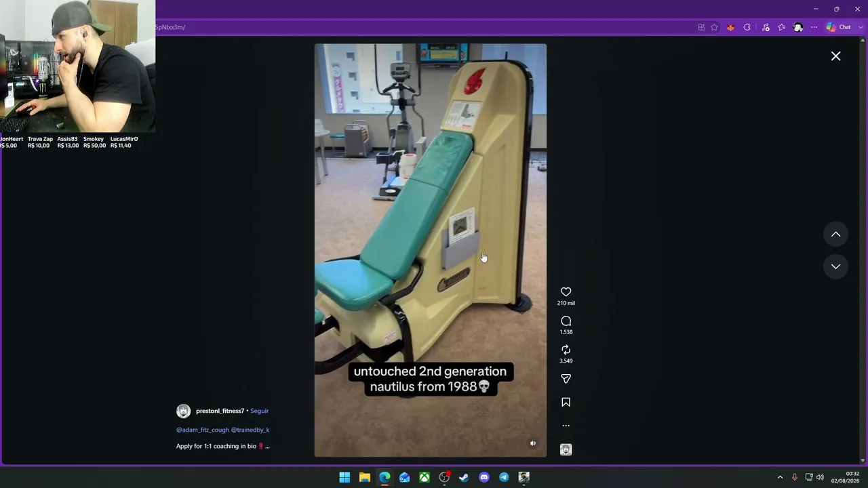Open the audio thumbnail below the reel actions
This screenshot has width=868, height=488.
[x=566, y=449]
